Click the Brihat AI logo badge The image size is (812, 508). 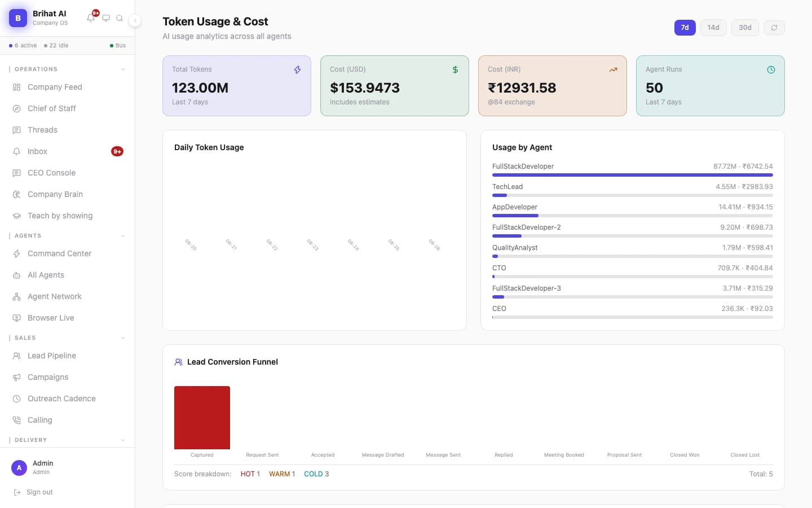[18, 18]
